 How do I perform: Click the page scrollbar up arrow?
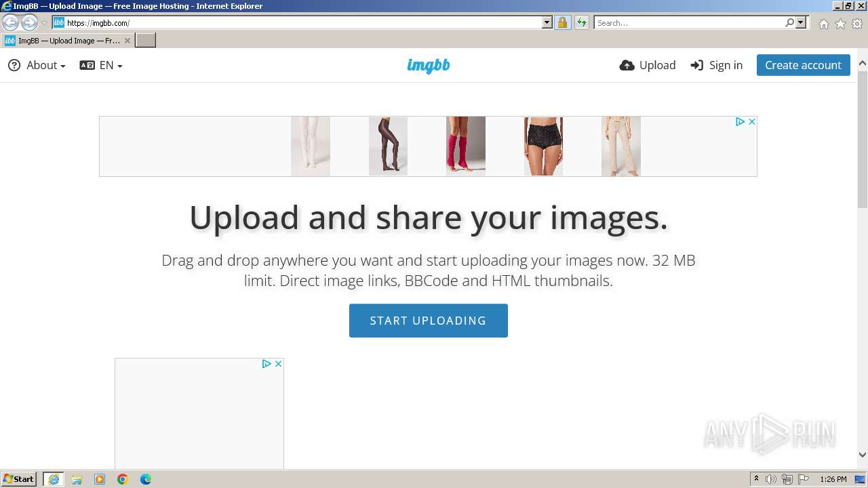pyautogui.click(x=863, y=63)
